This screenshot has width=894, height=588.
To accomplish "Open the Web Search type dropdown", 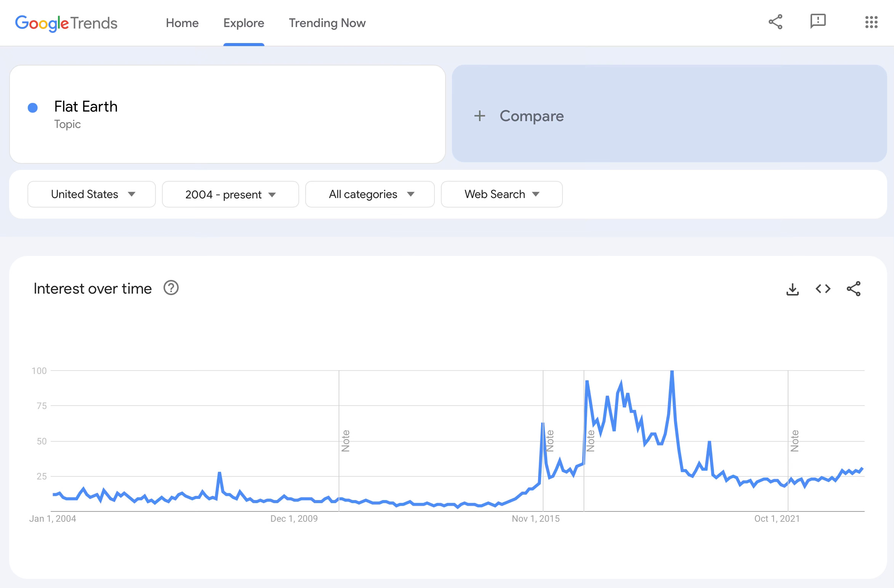I will pos(501,194).
